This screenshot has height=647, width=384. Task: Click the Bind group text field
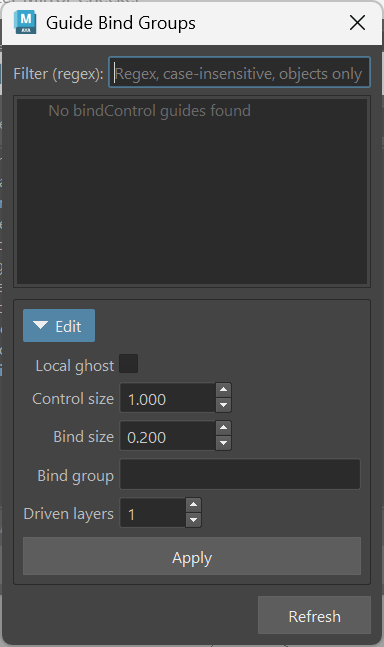tap(240, 474)
